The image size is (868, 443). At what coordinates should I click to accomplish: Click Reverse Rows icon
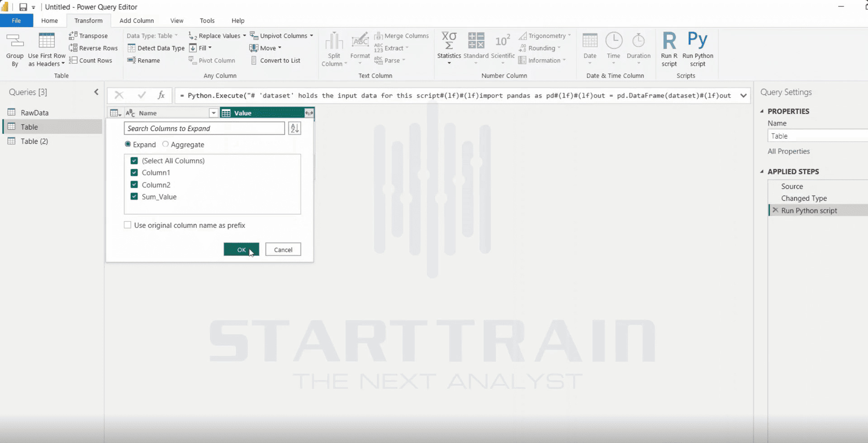(73, 48)
